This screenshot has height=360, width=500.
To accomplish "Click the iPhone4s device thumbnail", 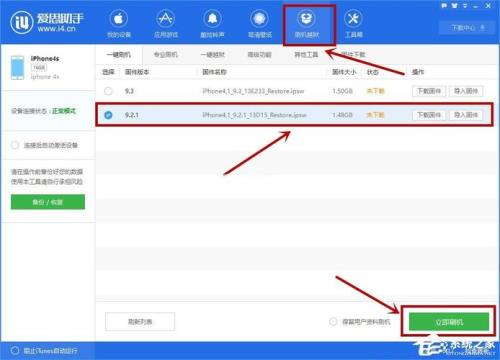I will click(17, 68).
